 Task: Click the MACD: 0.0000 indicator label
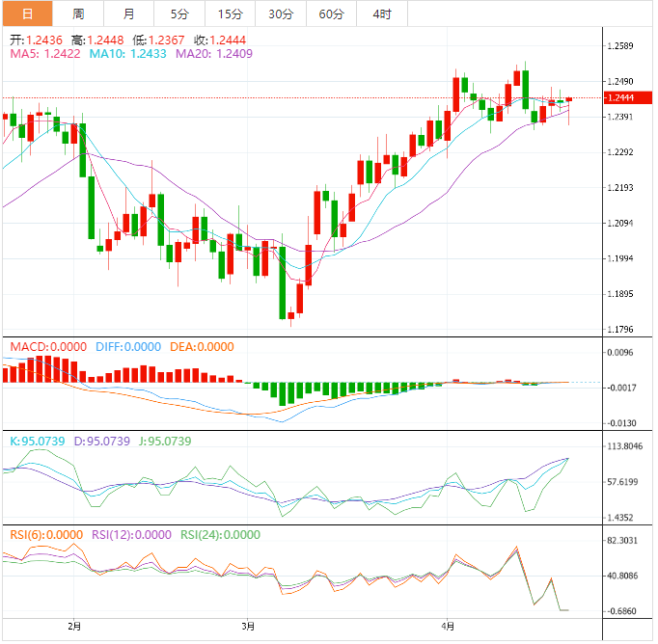47,347
